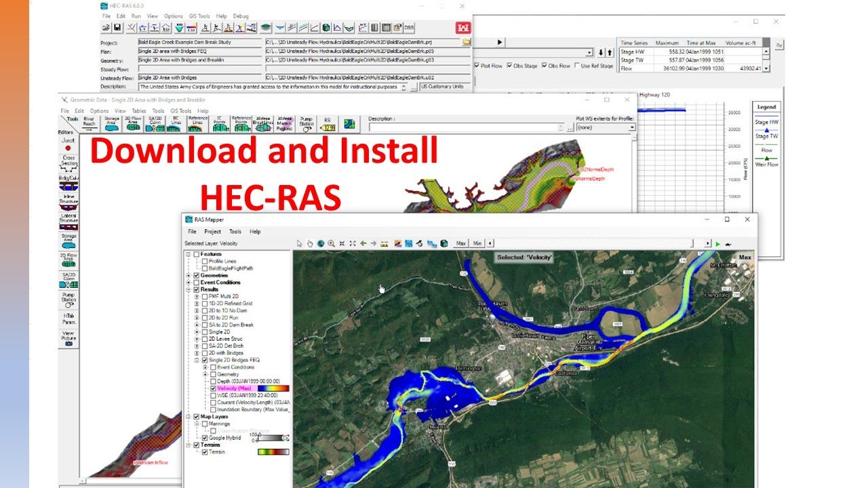Click RS river station tool in Geometric Data

[328, 123]
